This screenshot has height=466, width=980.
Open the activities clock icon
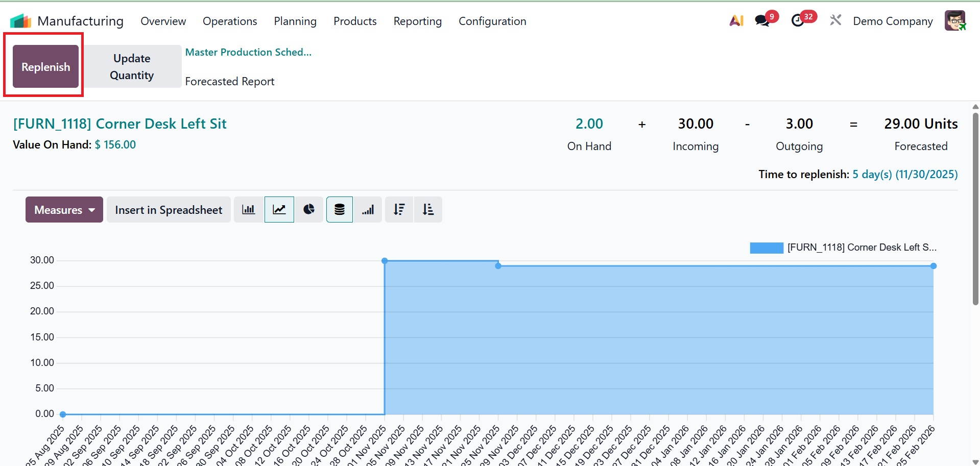coord(798,21)
